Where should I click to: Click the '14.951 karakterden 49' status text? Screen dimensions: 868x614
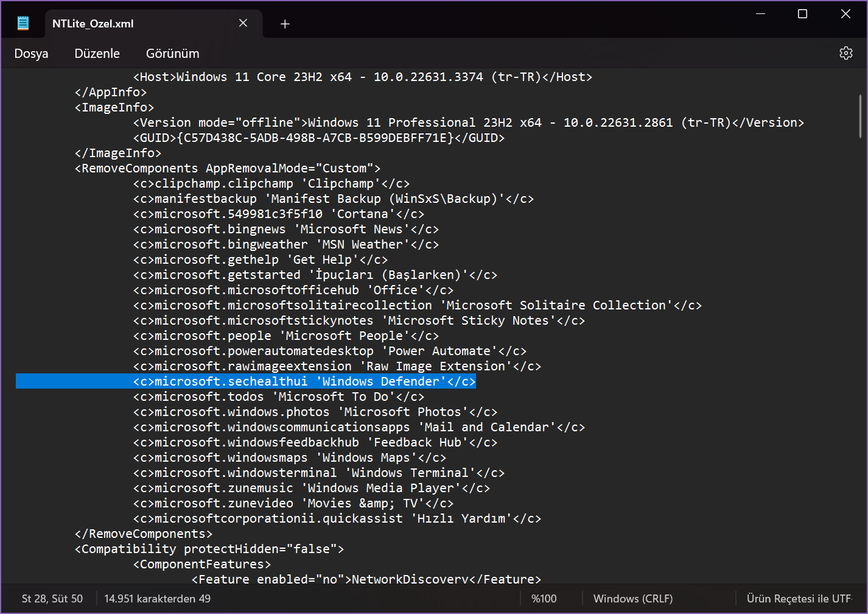pos(158,599)
